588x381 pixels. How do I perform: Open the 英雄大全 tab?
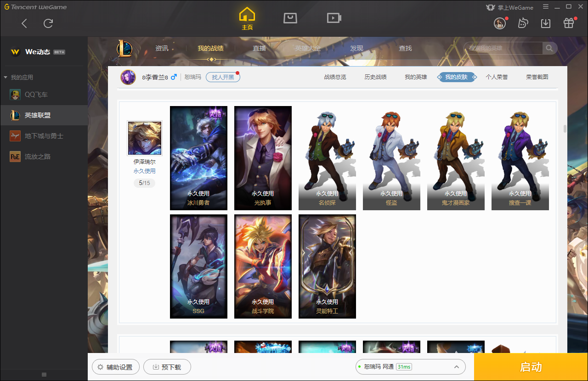point(308,48)
